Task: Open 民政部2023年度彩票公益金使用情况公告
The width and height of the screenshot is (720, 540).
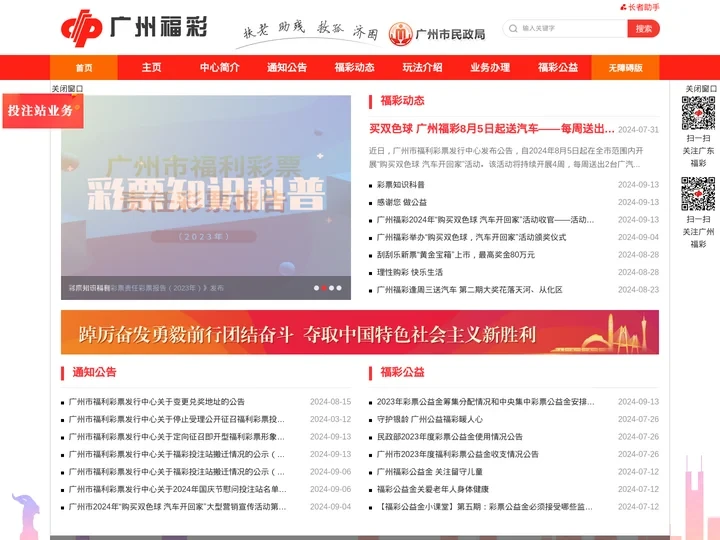Action: pyautogui.click(x=450, y=437)
